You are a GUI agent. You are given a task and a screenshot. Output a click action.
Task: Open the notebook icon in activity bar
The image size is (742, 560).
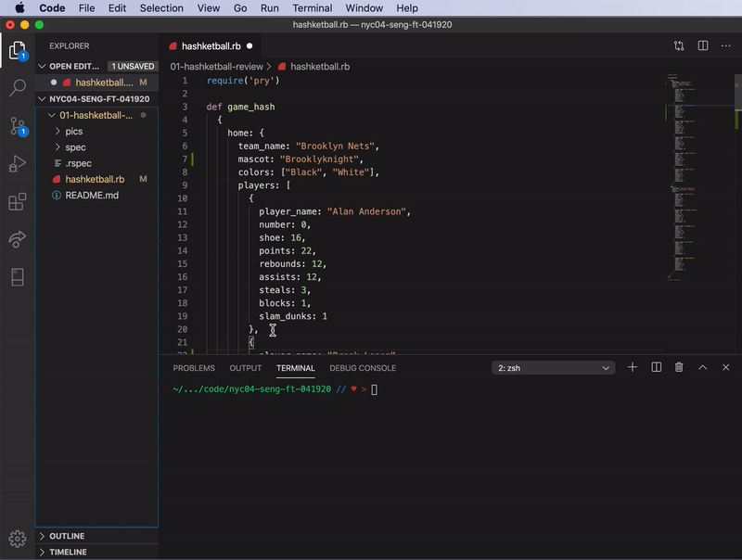18,277
